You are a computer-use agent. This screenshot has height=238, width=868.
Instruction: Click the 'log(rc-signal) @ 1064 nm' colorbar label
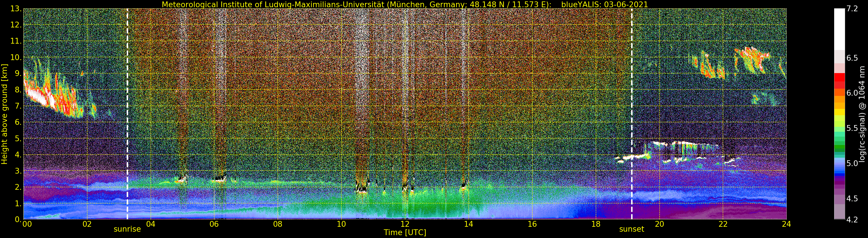point(862,114)
